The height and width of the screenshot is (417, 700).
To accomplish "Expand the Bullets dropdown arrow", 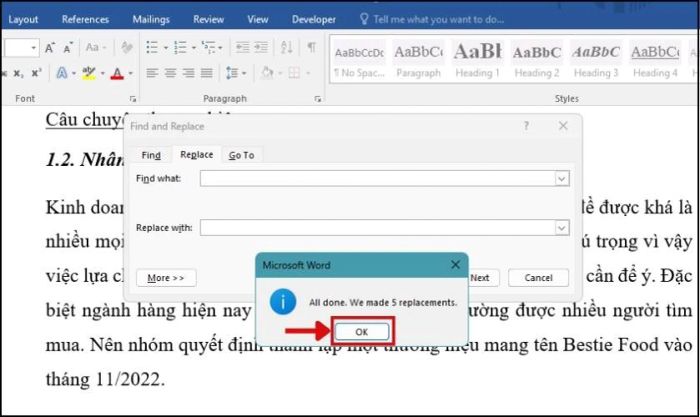I will click(165, 48).
